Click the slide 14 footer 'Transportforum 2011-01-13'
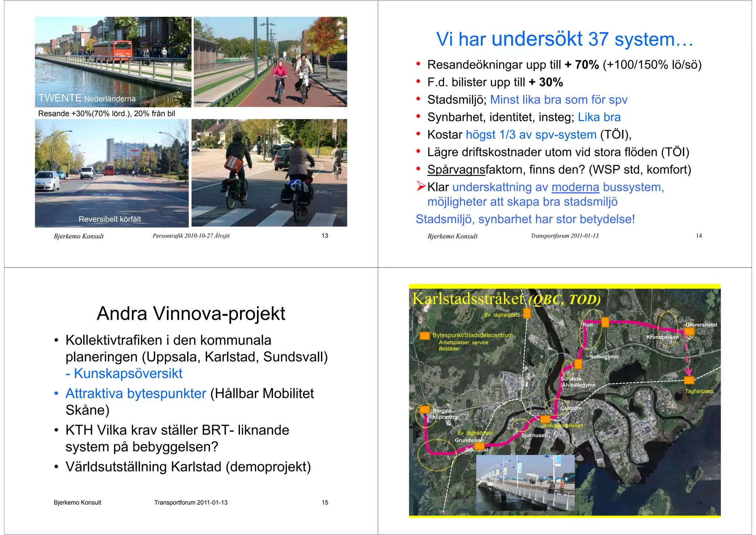Image resolution: width=756 pixels, height=535 pixels. click(x=564, y=236)
